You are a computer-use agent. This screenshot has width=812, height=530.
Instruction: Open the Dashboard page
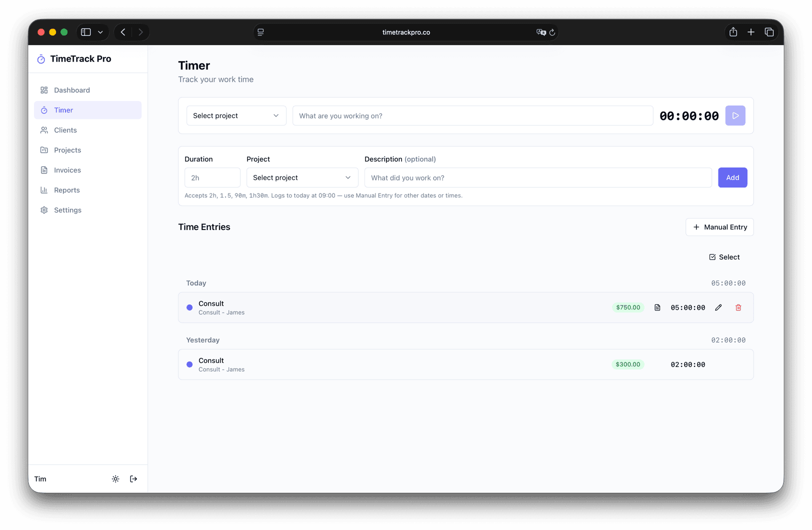(88, 90)
